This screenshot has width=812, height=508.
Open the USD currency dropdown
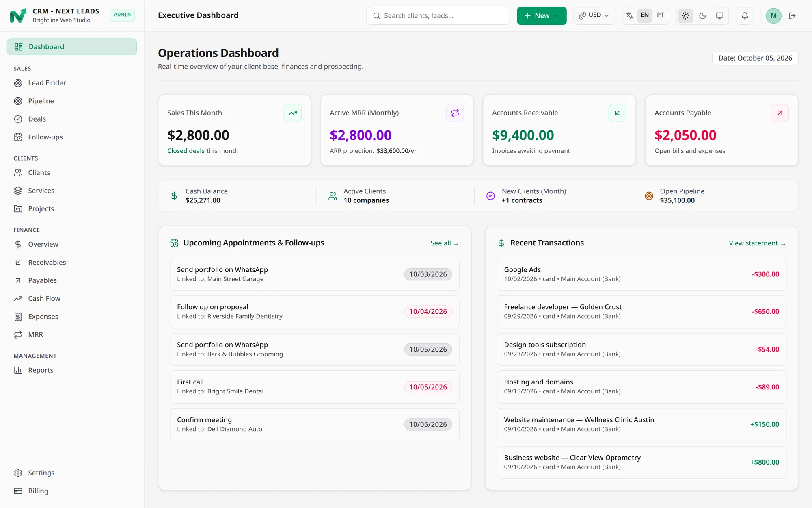(x=594, y=16)
